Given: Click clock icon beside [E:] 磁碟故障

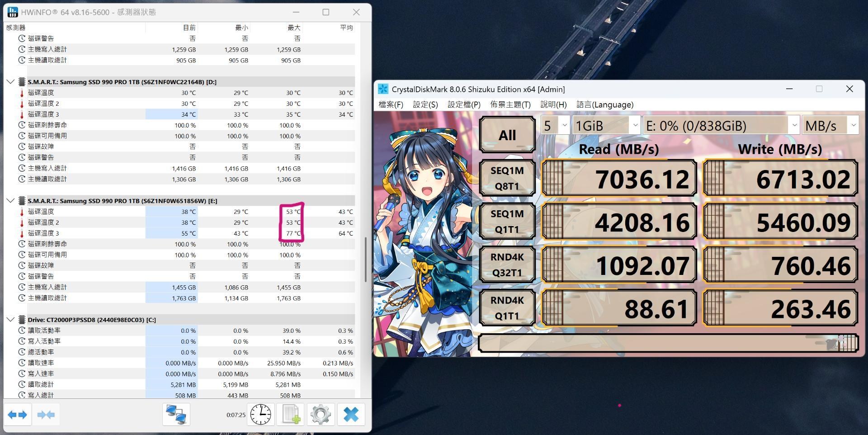Looking at the screenshot, I should (x=22, y=265).
